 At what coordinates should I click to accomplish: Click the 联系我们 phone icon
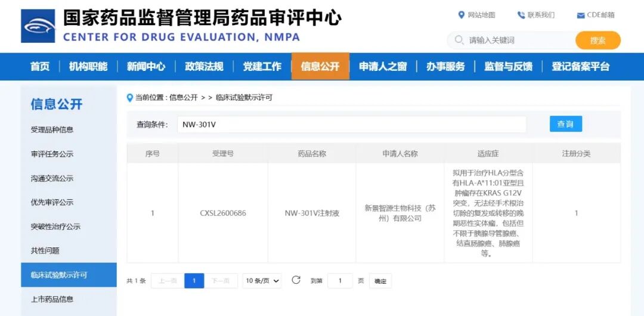pos(521,16)
